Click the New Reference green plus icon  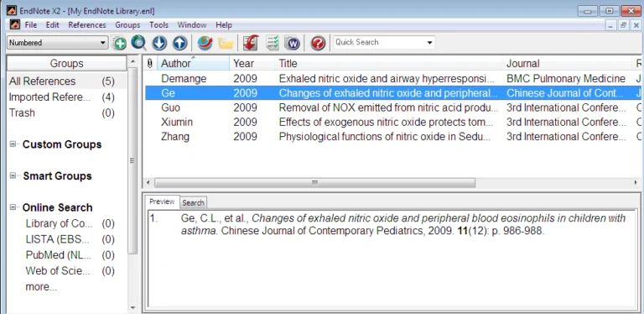[120, 43]
